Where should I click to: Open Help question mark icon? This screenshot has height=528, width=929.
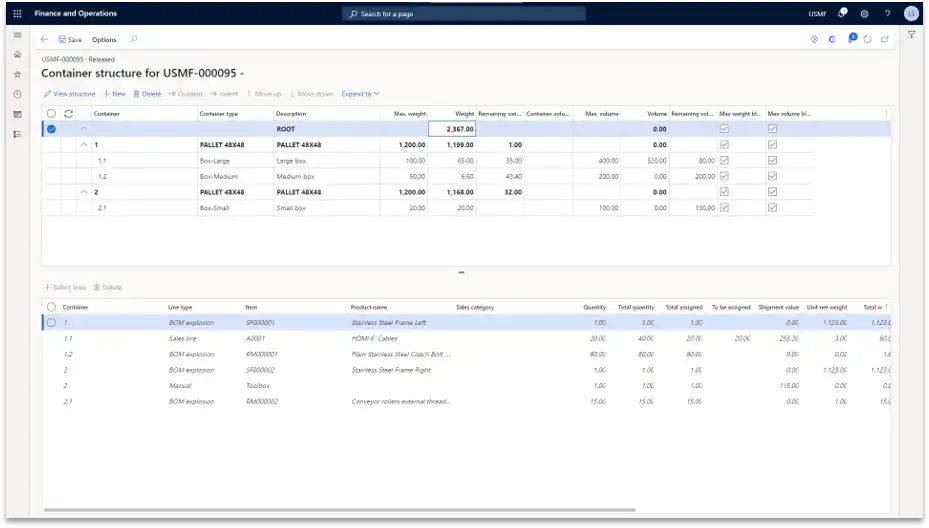[887, 14]
